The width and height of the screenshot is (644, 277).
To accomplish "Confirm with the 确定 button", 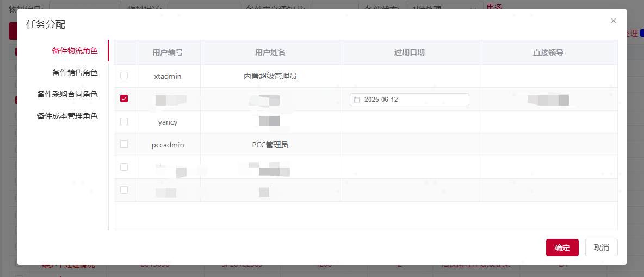I will 562,248.
